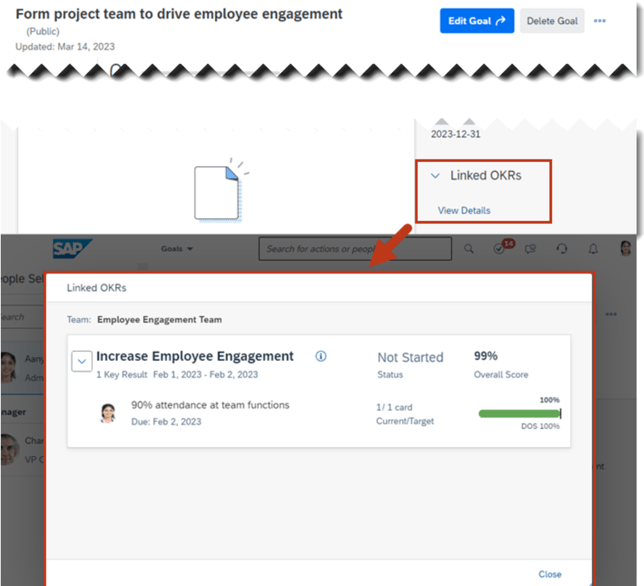Click info icon beside Increase Employee Engagement
The width and height of the screenshot is (644, 586).
[x=321, y=356]
